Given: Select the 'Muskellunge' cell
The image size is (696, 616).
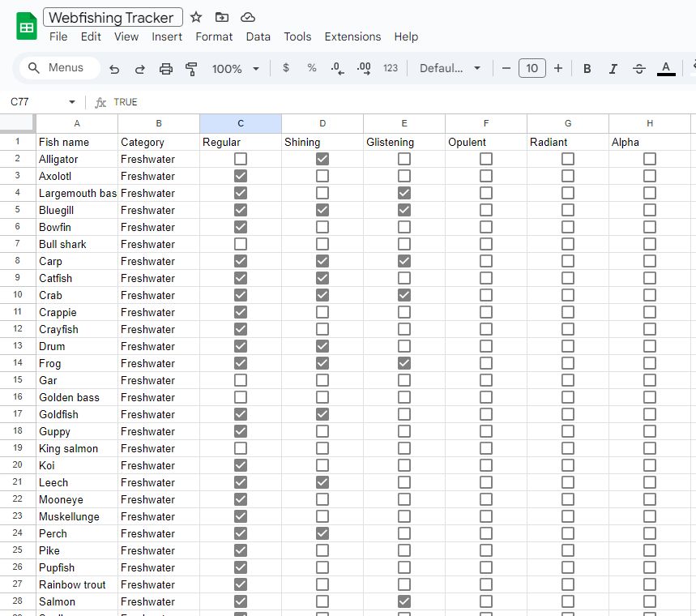Looking at the screenshot, I should [x=77, y=516].
